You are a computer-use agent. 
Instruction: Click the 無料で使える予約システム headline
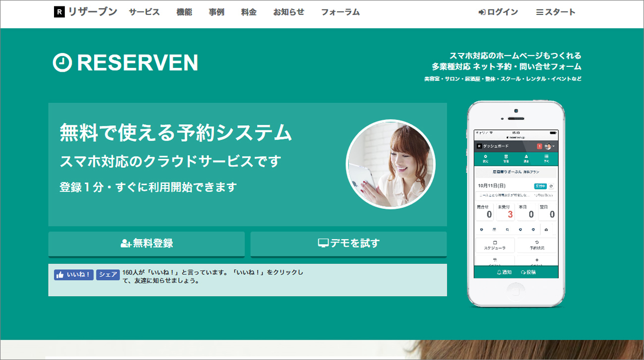click(x=176, y=133)
